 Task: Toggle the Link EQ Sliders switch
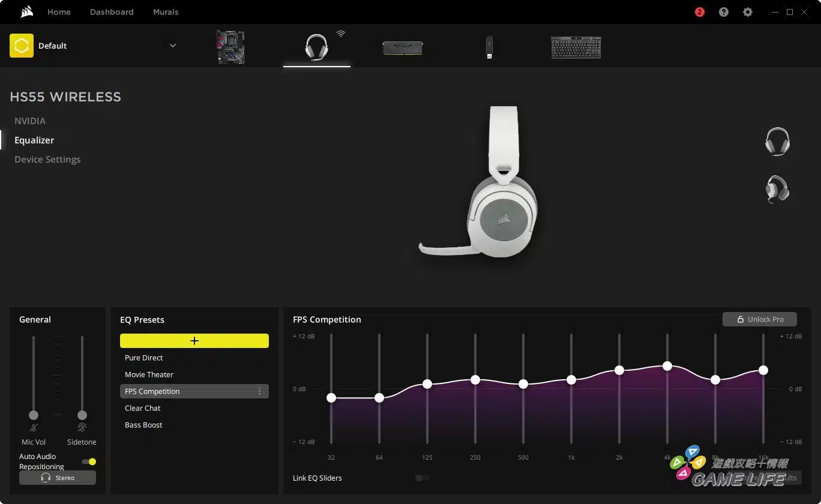coord(423,478)
